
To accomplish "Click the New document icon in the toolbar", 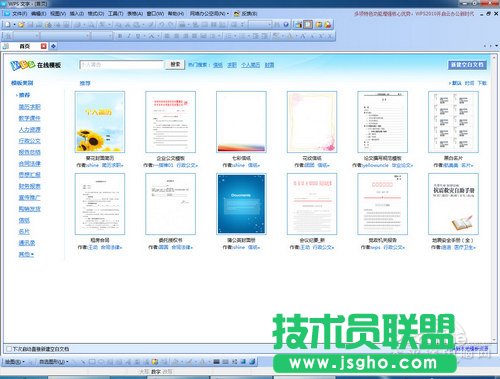I will (8, 25).
